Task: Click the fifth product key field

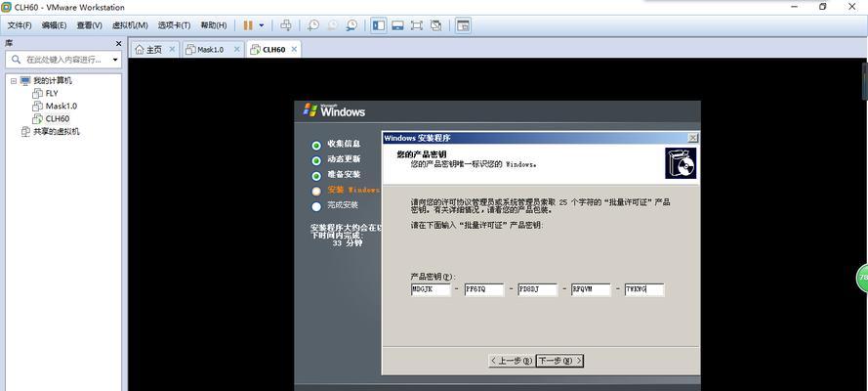Action: point(644,289)
